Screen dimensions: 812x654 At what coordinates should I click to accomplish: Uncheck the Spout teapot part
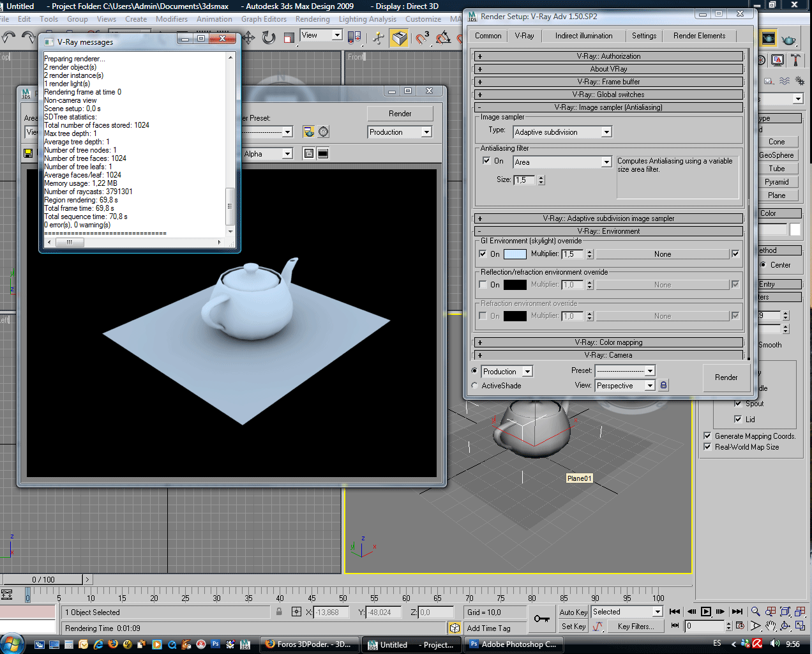click(x=738, y=404)
